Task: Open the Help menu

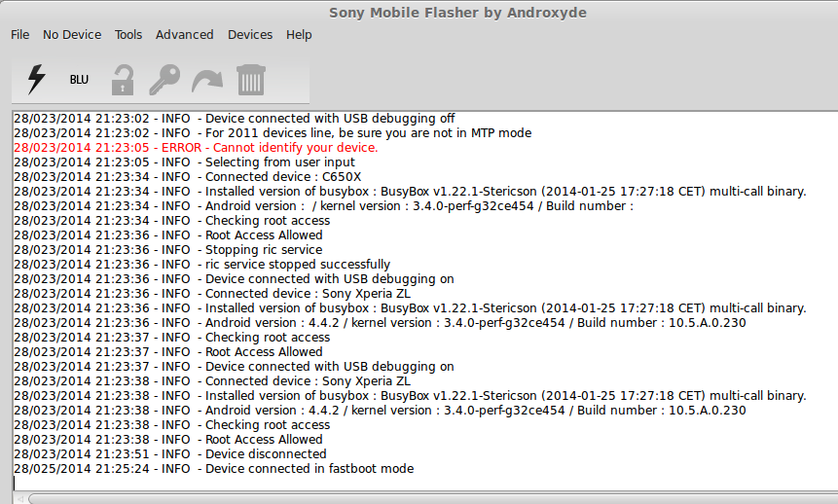Action: coord(299,35)
